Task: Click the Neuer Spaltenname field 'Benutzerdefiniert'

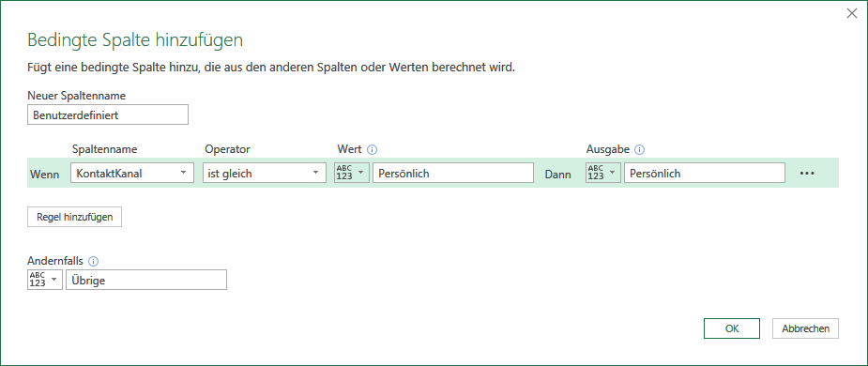Action: click(x=108, y=114)
